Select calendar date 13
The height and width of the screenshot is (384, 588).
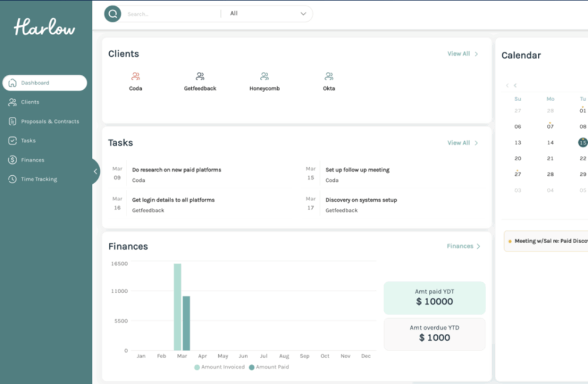517,143
